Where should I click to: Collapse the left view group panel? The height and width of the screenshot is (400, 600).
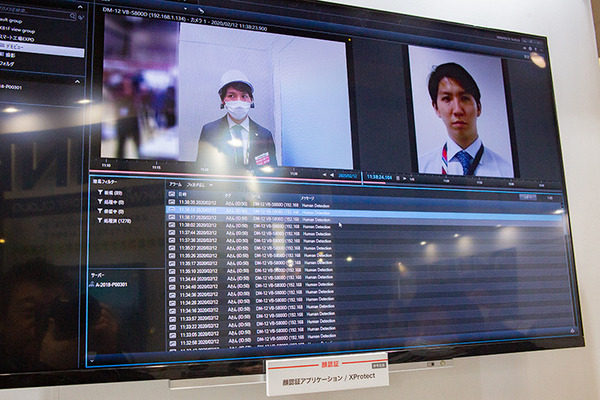[x=79, y=5]
